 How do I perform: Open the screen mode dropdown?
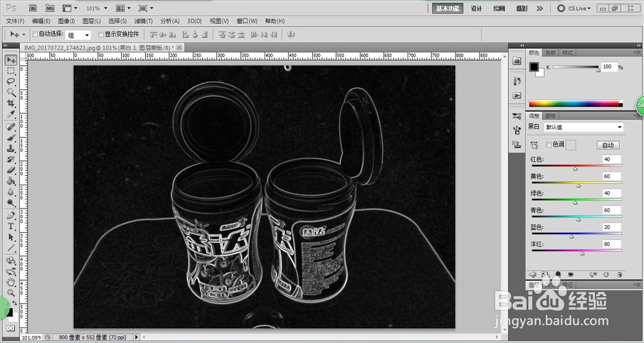point(146,8)
